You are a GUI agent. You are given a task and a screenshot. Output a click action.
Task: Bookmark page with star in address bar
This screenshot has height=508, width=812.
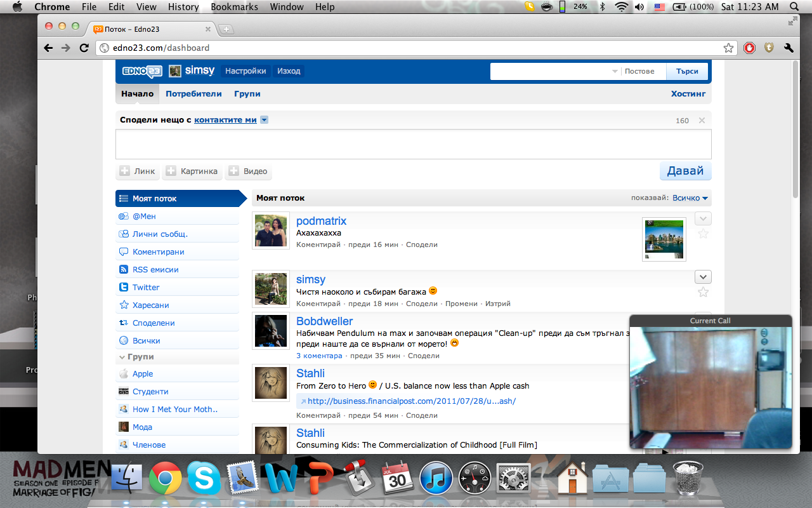[728, 48]
